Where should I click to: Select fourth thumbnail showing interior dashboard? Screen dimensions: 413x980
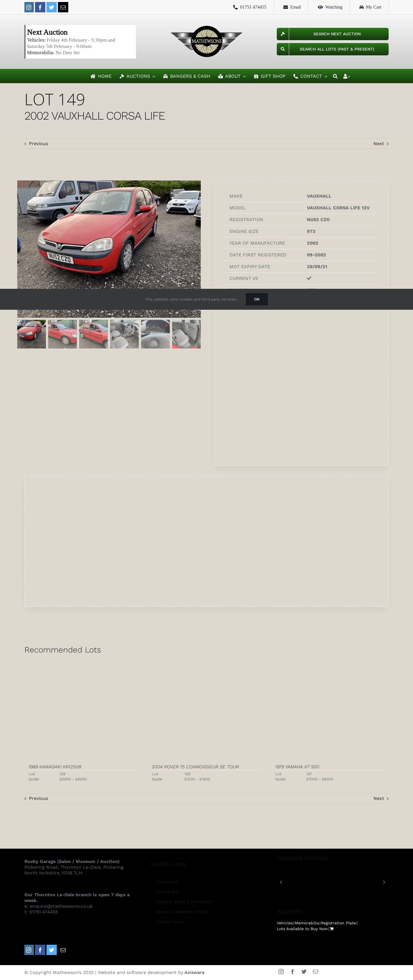[x=124, y=334]
